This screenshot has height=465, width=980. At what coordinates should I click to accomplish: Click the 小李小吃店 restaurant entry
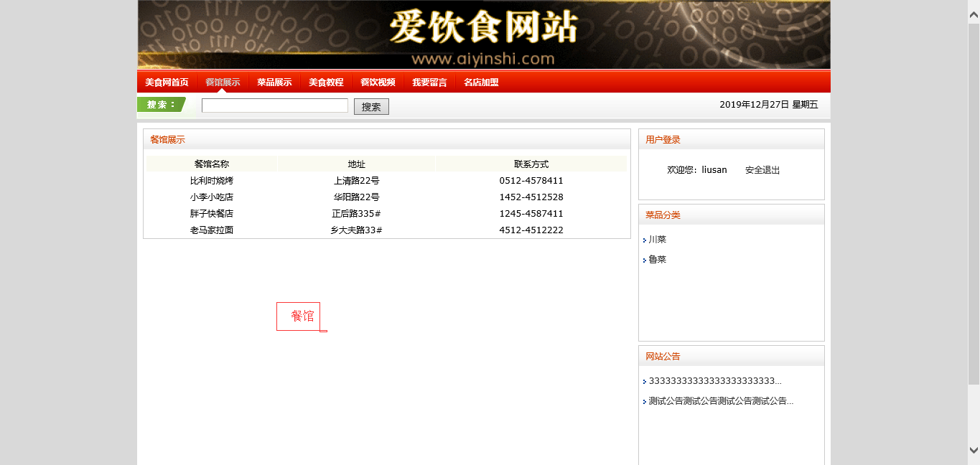(x=211, y=197)
